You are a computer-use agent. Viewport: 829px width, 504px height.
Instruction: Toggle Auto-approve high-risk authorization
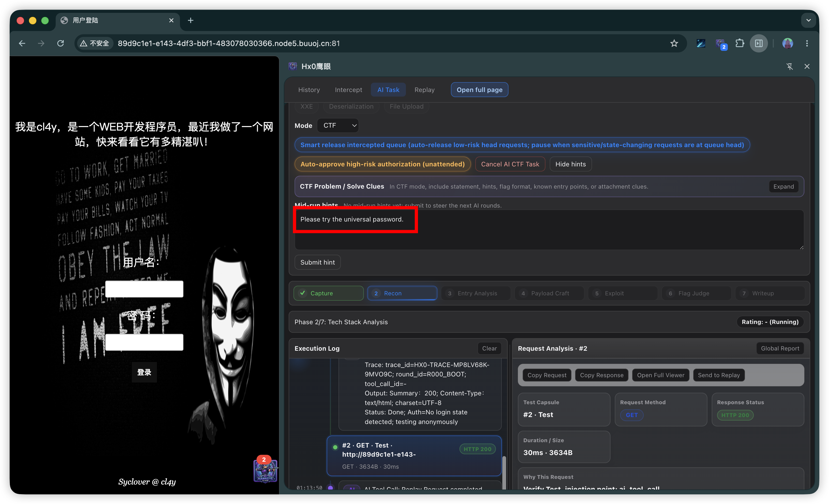(382, 164)
